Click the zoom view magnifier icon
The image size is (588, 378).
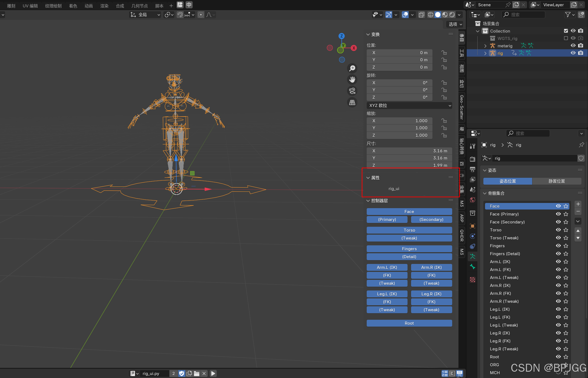coord(352,68)
